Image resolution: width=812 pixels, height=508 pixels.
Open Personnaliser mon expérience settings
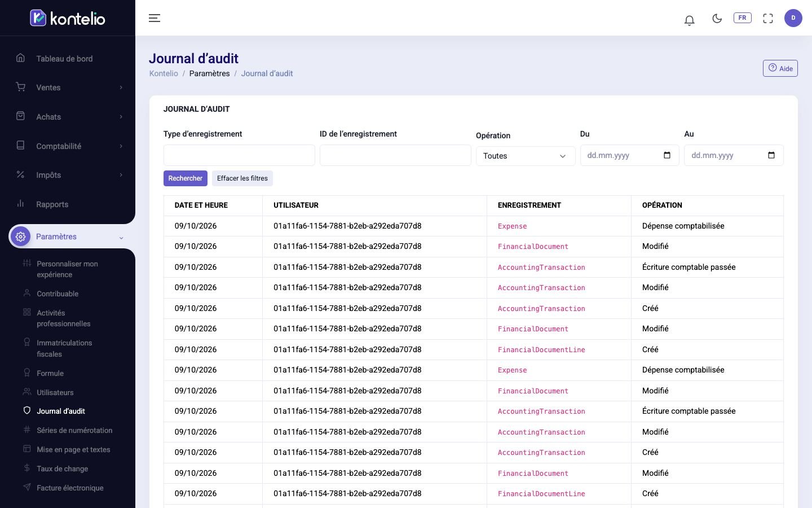point(67,269)
